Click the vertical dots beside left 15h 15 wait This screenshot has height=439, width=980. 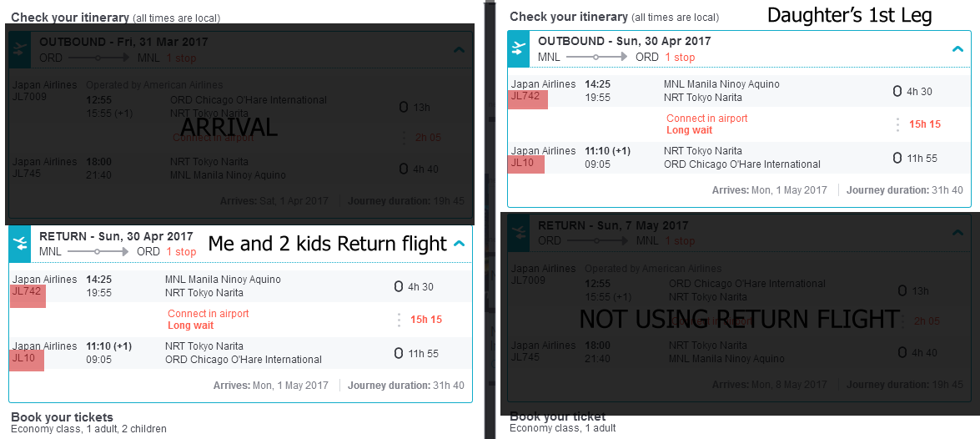(x=398, y=320)
